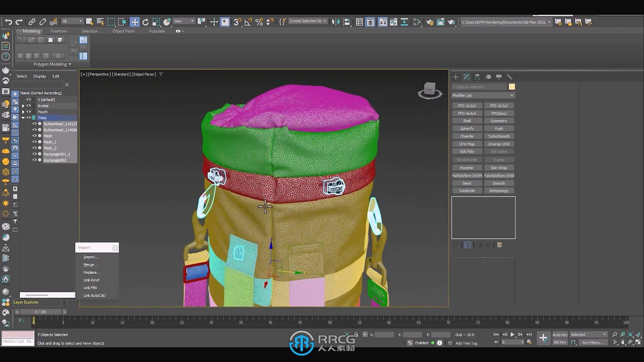Hide the Mesh_1 object
Screen dimensions: 644x362
(34, 142)
